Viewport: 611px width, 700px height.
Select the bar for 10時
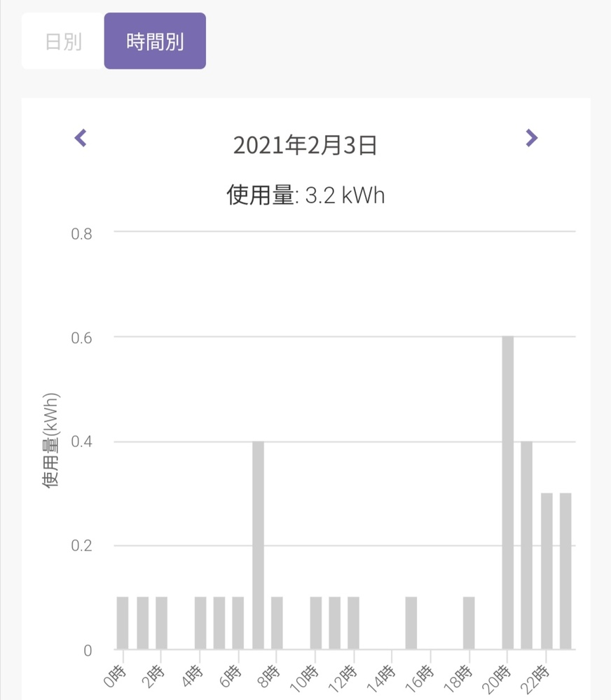316,623
